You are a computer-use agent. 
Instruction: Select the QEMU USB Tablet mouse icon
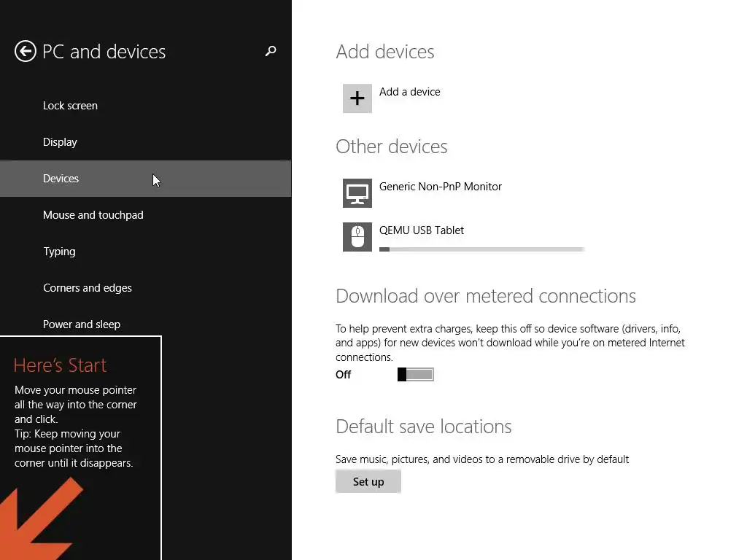357,237
